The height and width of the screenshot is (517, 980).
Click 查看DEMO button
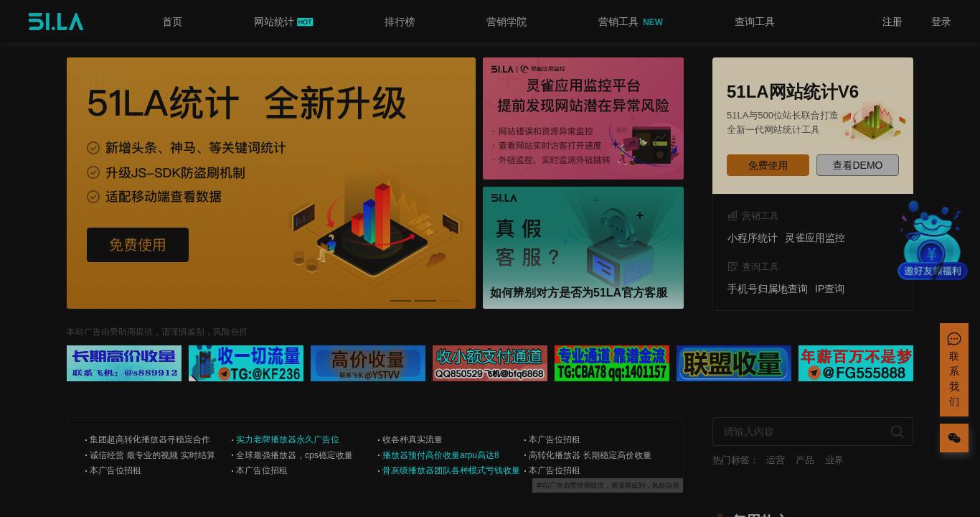click(857, 165)
